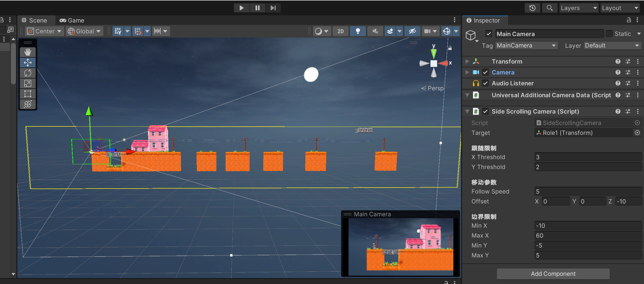Click the Follow Speed input field

click(x=587, y=191)
